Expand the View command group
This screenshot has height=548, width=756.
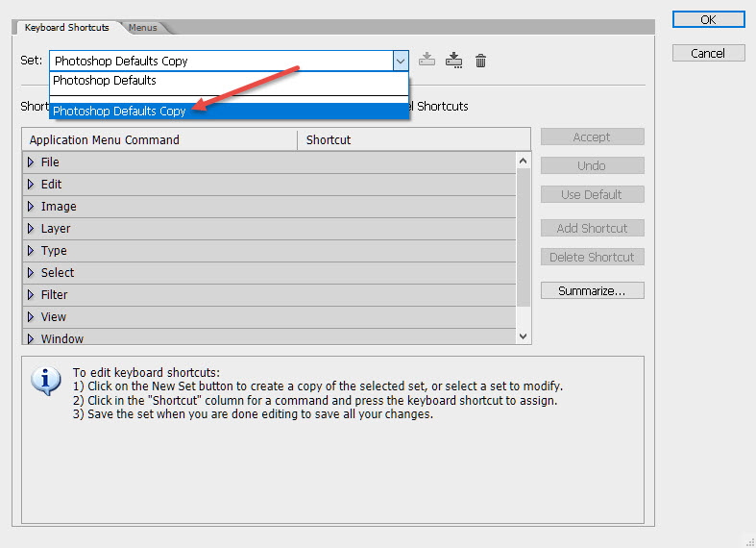coord(31,317)
